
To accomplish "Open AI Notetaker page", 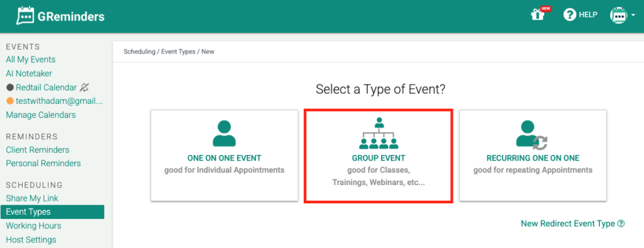I will pyautogui.click(x=29, y=73).
